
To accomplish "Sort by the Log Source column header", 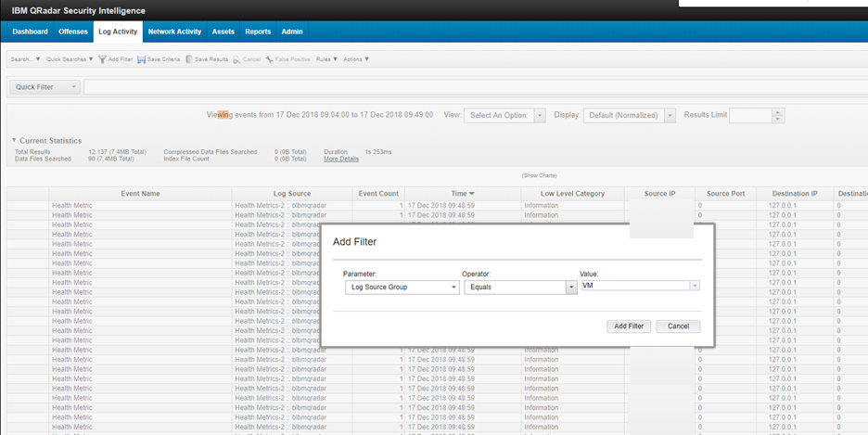I will [x=292, y=194].
